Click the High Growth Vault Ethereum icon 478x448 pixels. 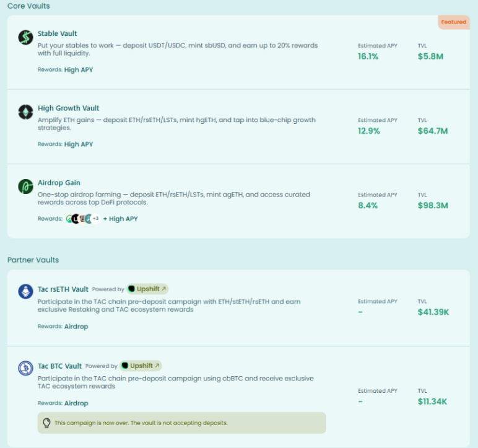tap(25, 112)
